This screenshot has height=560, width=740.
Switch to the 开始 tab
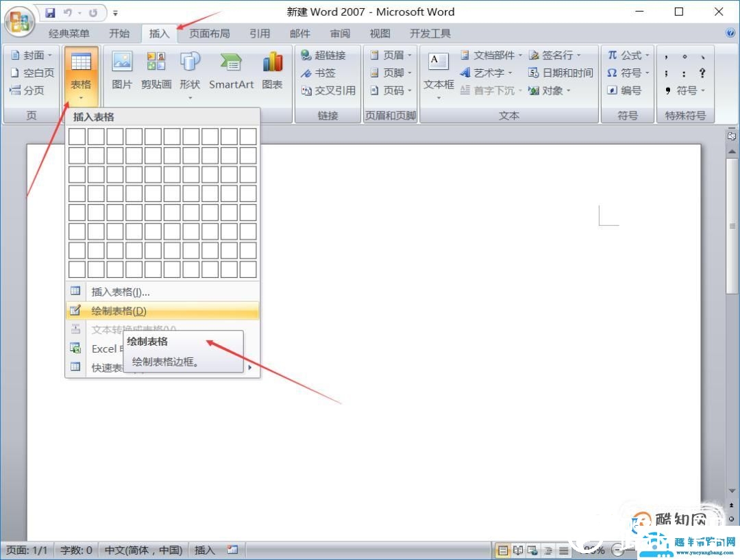[119, 34]
